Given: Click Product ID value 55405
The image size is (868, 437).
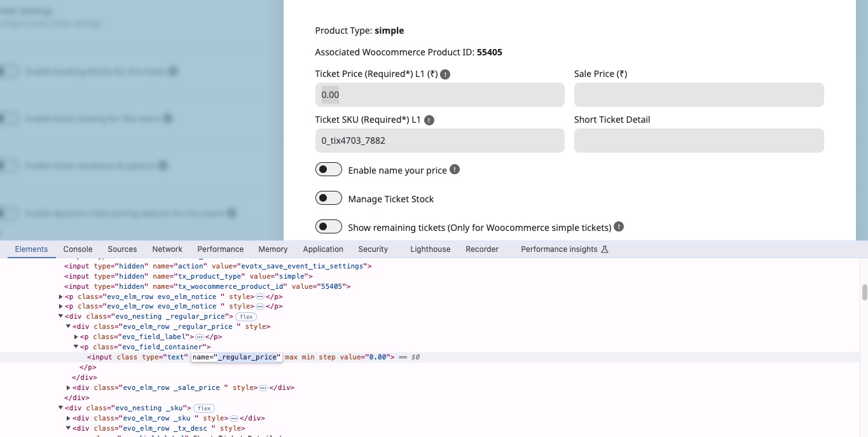Looking at the screenshot, I should (490, 52).
